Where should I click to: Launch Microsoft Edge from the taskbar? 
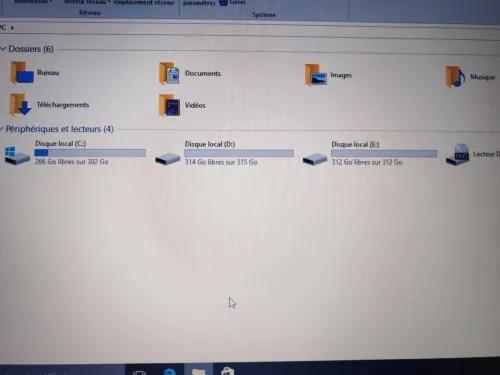click(x=170, y=371)
